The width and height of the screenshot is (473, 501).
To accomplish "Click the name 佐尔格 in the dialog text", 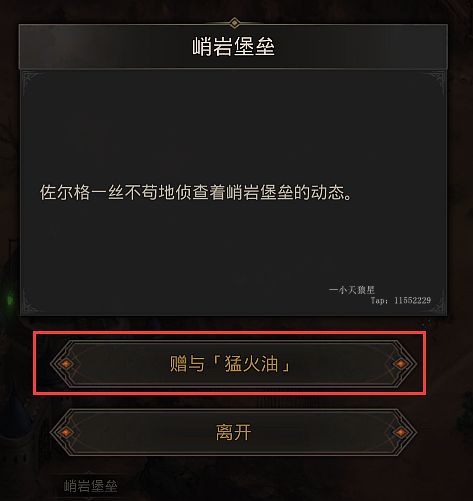I will (65, 192).
